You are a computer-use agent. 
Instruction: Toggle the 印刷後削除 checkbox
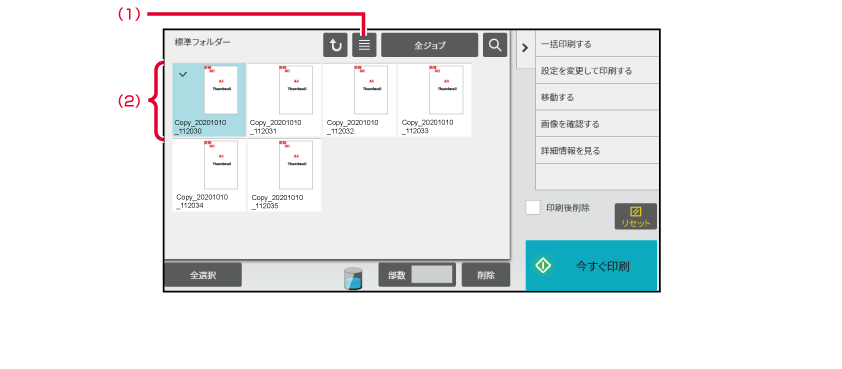[x=533, y=208]
